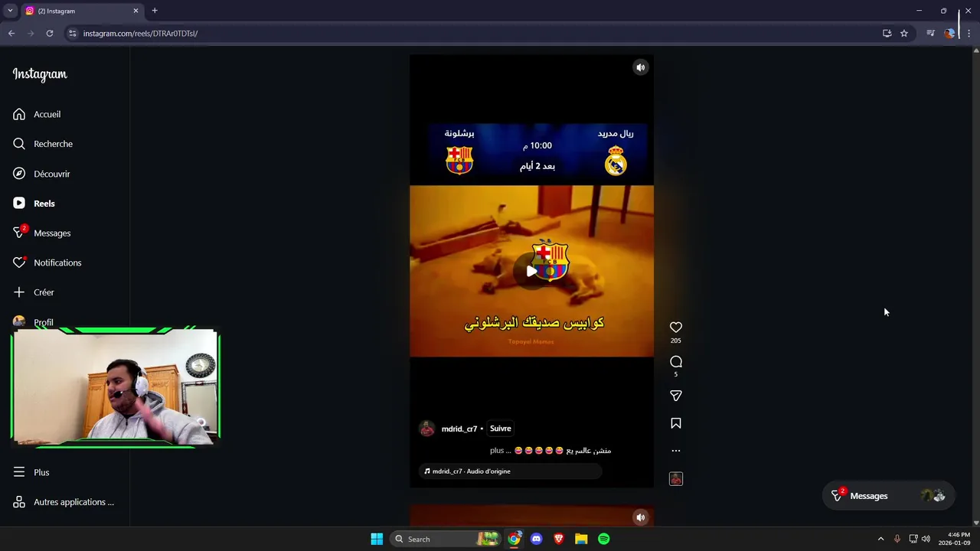Select the (2) Instagram browser tab
The height and width of the screenshot is (551, 980).
click(x=81, y=11)
